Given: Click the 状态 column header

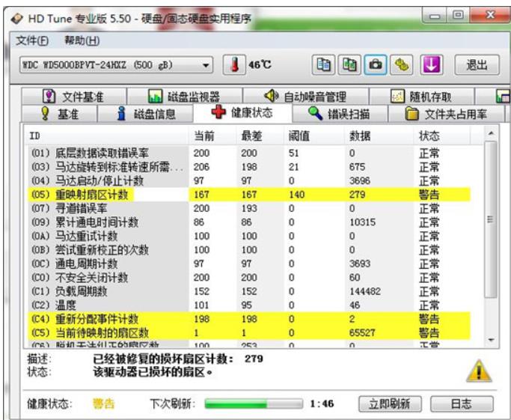Looking at the screenshot, I should coord(442,136).
